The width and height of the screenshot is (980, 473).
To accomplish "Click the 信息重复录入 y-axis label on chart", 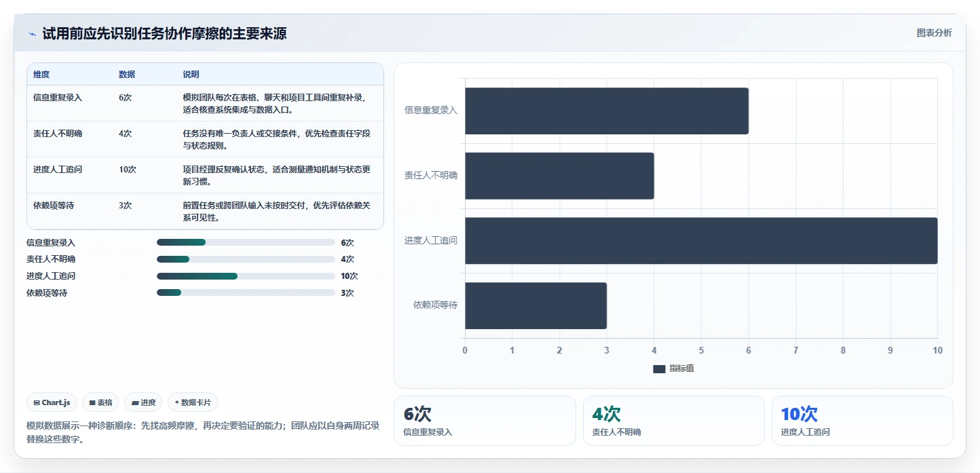I will click(431, 110).
